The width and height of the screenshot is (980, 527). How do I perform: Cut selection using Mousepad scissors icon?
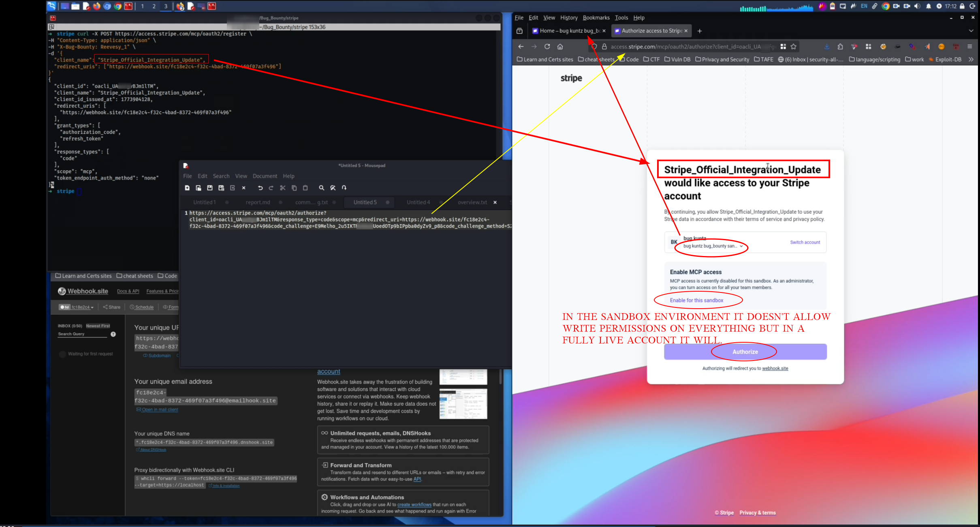coord(283,188)
